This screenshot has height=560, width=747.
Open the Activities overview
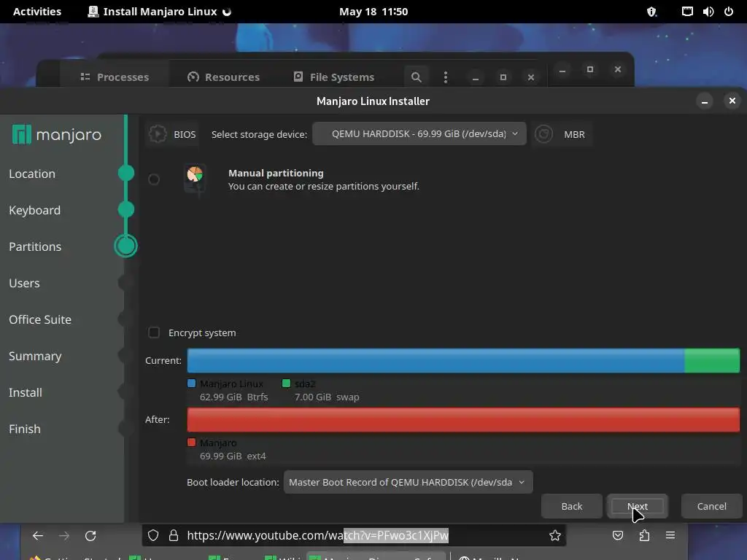point(37,12)
